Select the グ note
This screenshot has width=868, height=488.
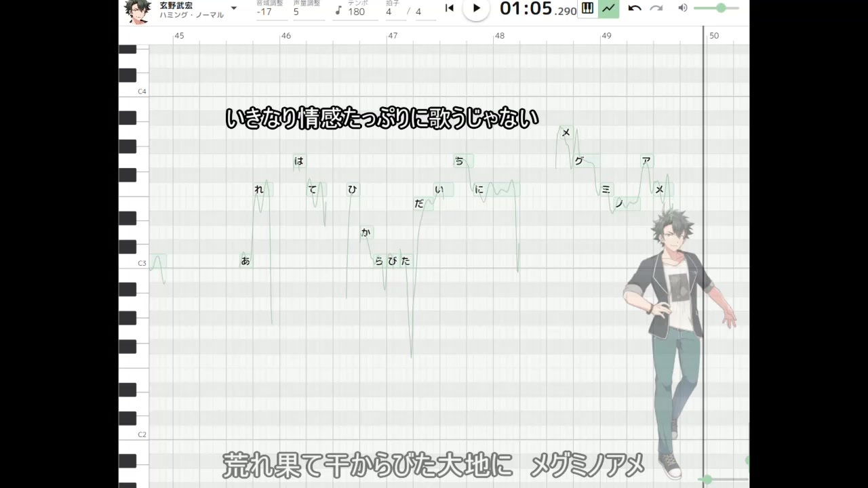point(587,161)
